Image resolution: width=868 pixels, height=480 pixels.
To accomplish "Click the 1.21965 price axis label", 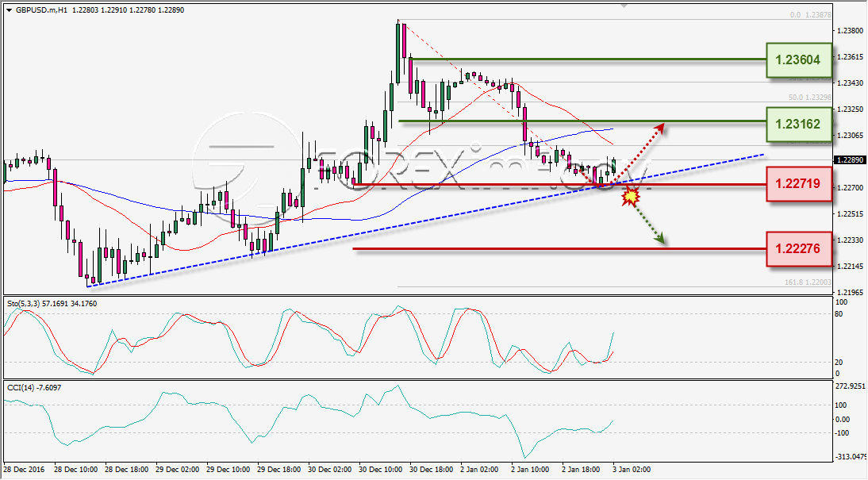I will (850, 292).
